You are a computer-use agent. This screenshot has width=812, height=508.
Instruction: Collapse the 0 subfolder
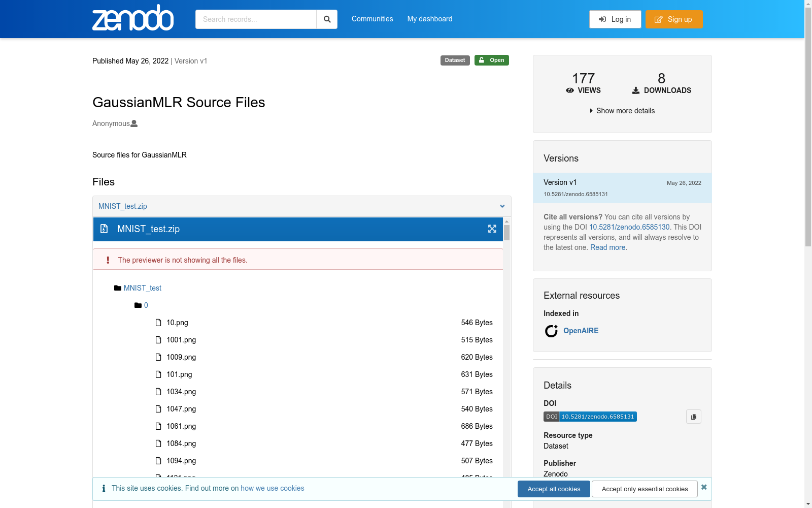tap(146, 305)
